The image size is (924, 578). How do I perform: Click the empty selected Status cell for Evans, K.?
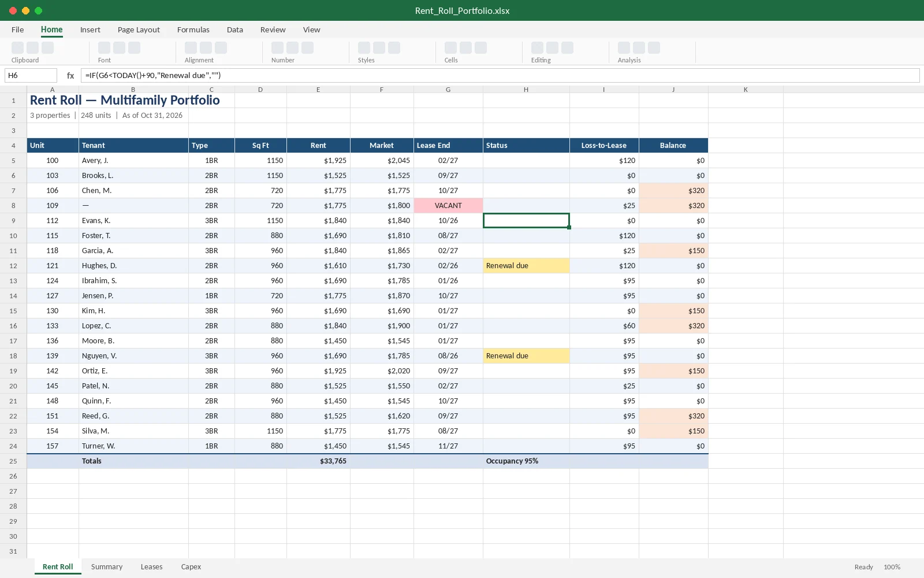pyautogui.click(x=526, y=221)
